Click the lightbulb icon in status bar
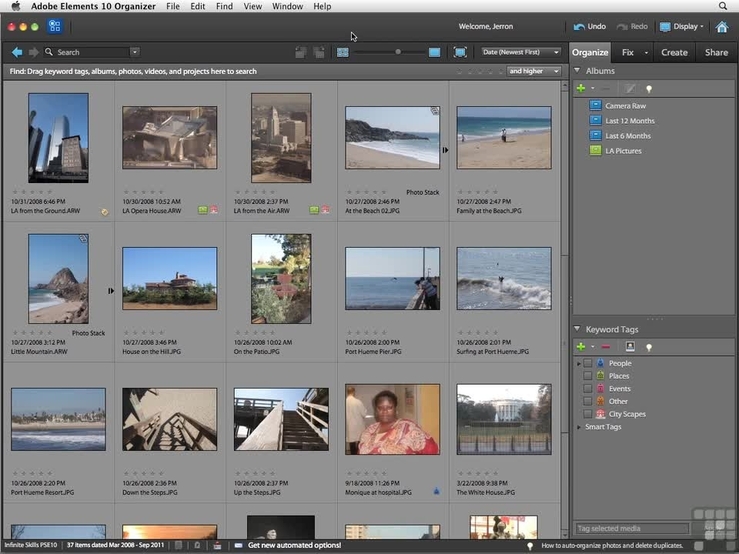 coord(530,546)
